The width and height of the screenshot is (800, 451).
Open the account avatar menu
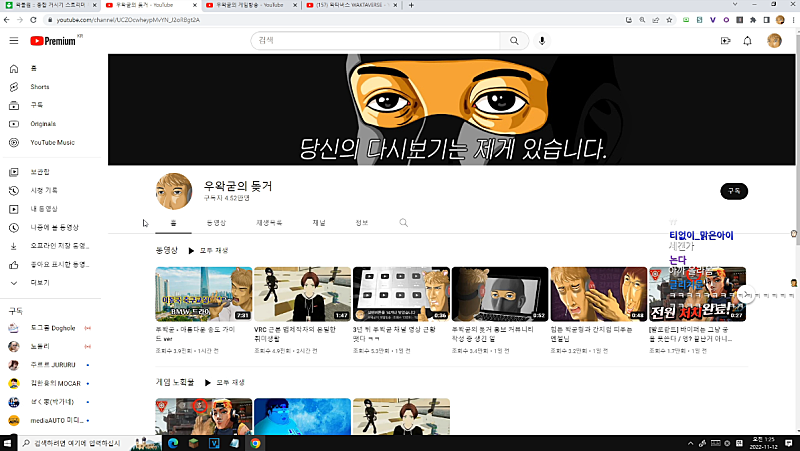pyautogui.click(x=774, y=41)
